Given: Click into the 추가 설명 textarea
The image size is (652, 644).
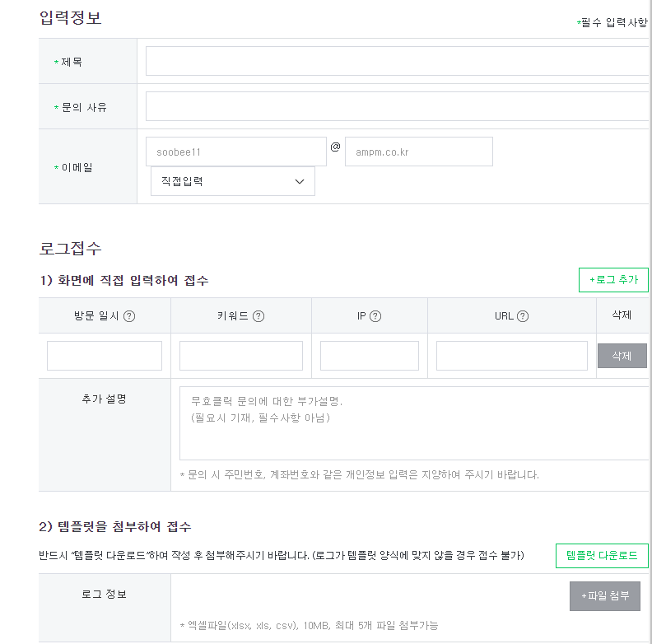Looking at the screenshot, I should coord(415,423).
